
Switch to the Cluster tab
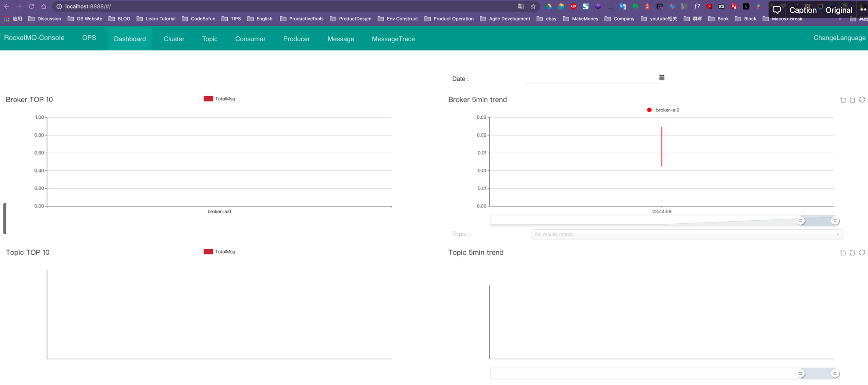point(174,39)
